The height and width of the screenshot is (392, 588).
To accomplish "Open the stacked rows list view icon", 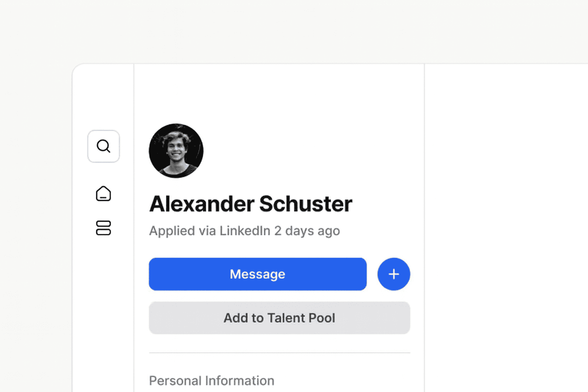I will pyautogui.click(x=103, y=228).
